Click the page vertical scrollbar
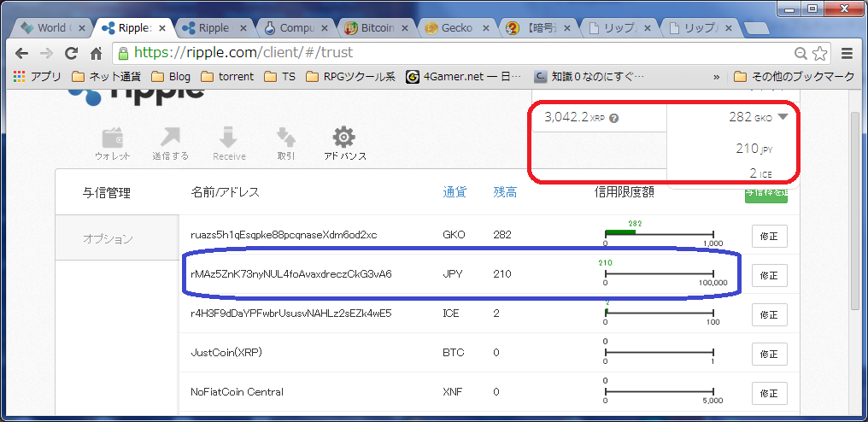 click(857, 210)
